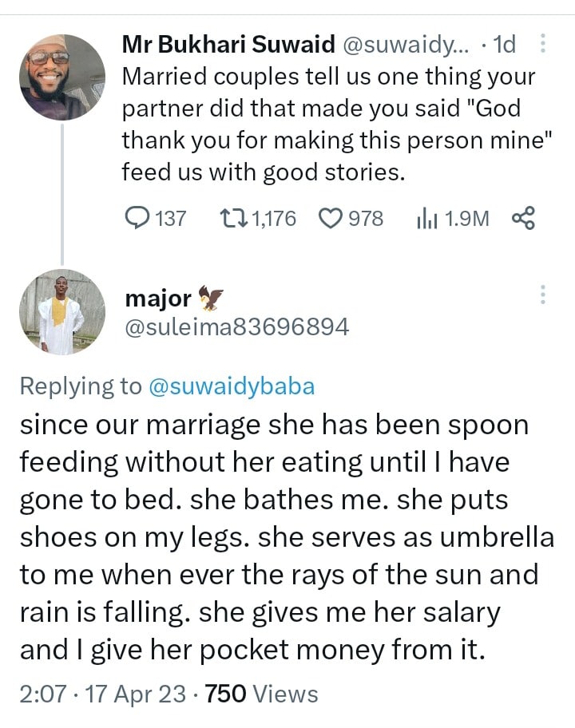575x728 pixels.
Task: Open the 1d timestamp of the top tweet
Action: click(x=505, y=45)
